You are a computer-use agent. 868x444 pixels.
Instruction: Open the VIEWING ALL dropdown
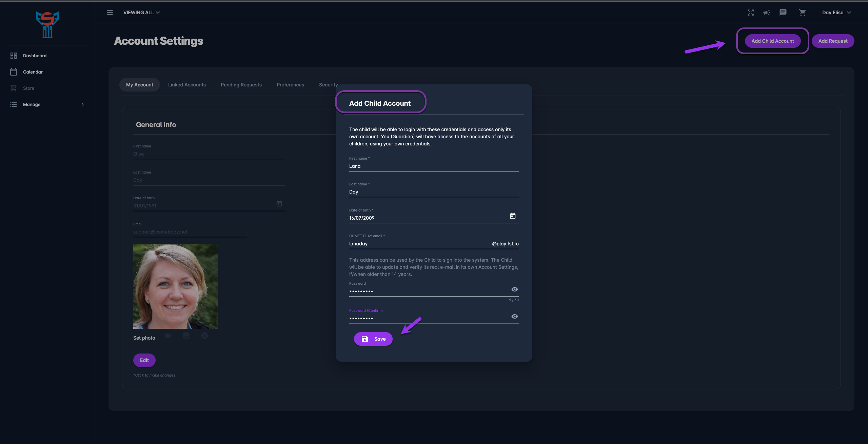point(141,13)
